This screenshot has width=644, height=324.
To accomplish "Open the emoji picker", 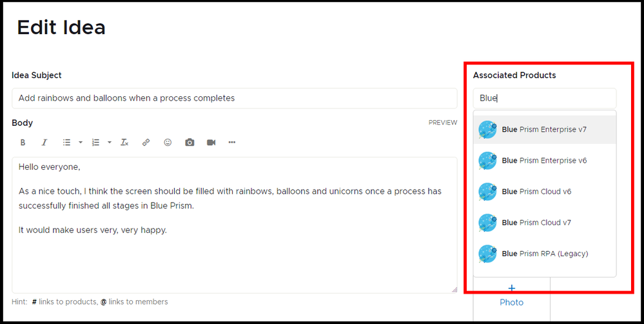I will [x=168, y=143].
